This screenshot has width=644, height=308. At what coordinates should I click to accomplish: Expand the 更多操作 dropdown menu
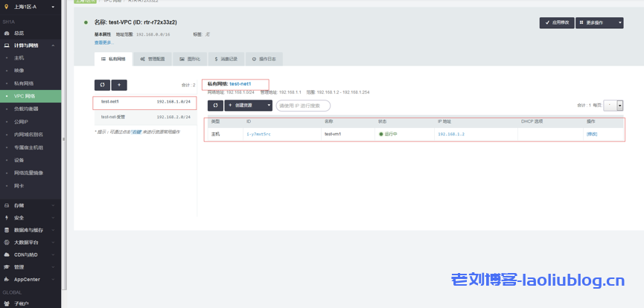[x=599, y=22]
